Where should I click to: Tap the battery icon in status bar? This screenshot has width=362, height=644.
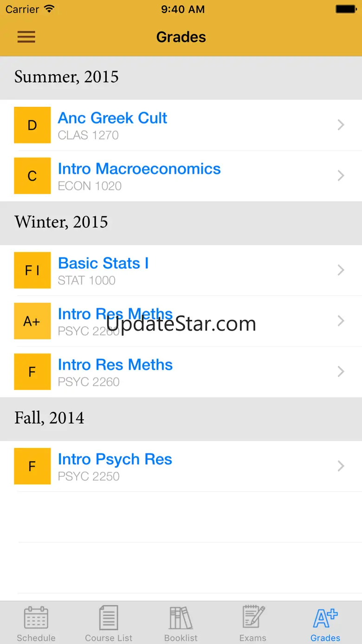tap(346, 9)
